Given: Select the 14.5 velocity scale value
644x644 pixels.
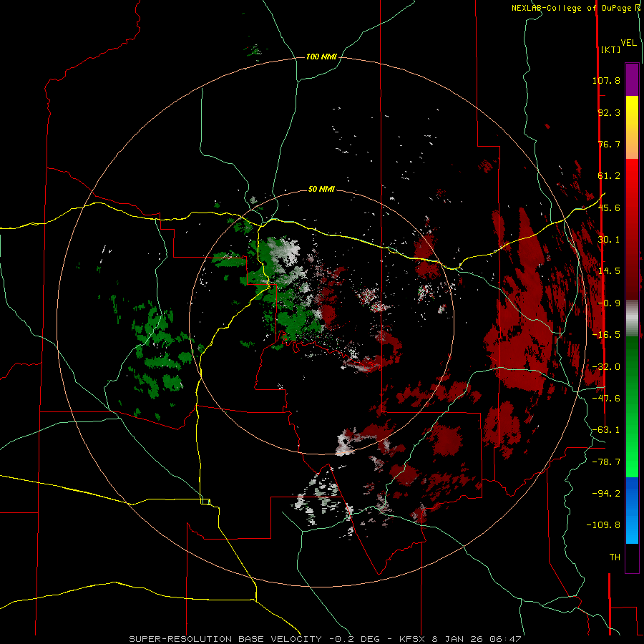Looking at the screenshot, I should tap(609, 271).
